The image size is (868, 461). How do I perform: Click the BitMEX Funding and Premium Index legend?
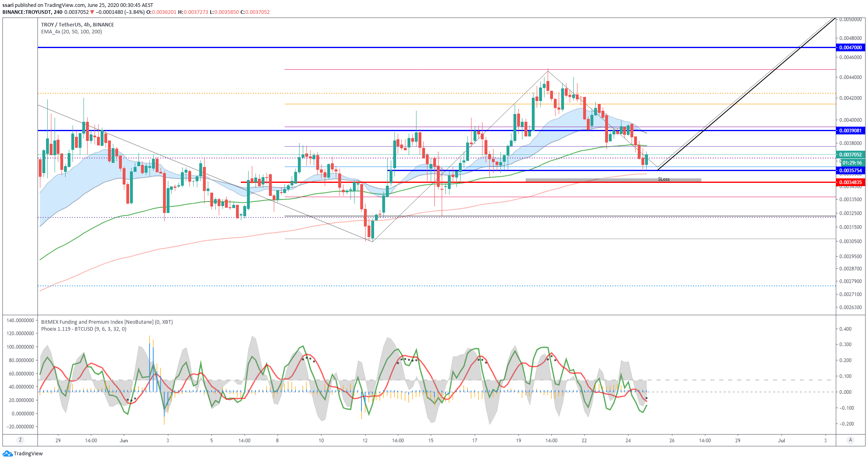coord(107,322)
